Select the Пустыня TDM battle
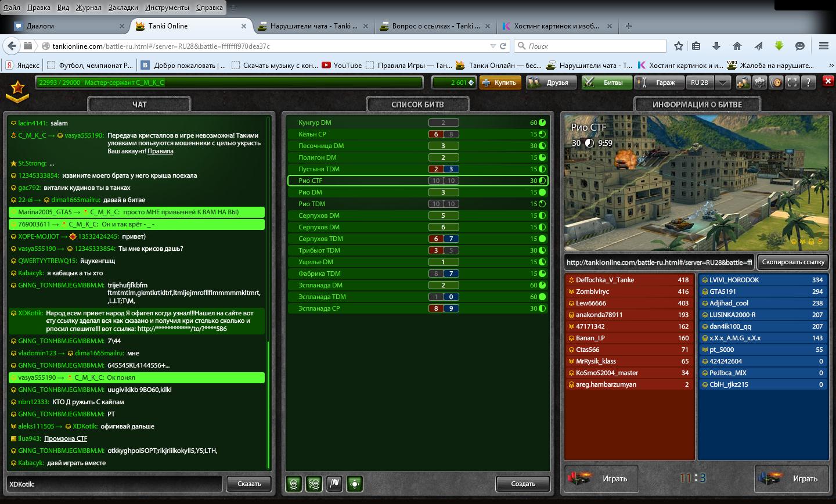Viewport: 836px width, 504px height. pos(417,169)
